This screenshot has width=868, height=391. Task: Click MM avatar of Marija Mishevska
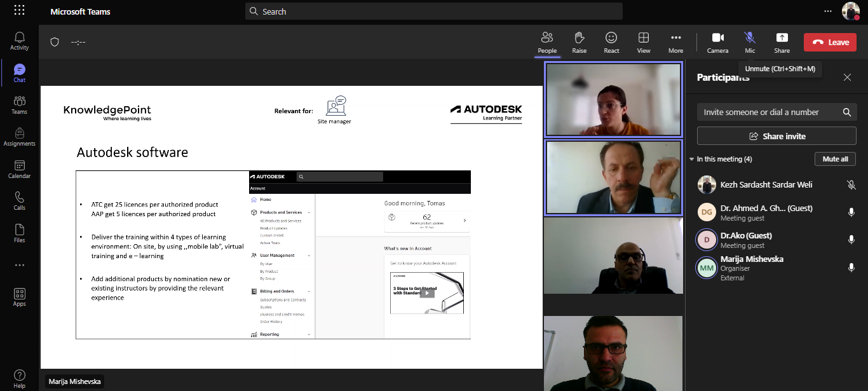click(x=707, y=268)
